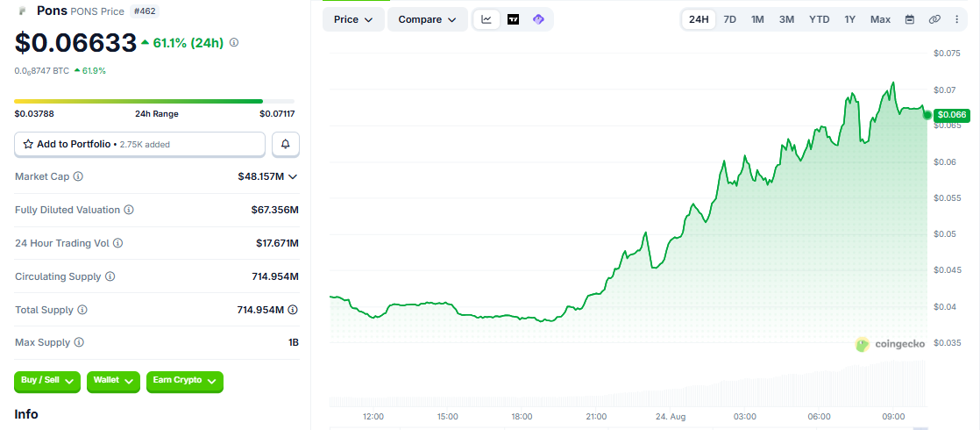The height and width of the screenshot is (430, 980).
Task: Click the $0.07117 24h high value
Action: tap(278, 114)
